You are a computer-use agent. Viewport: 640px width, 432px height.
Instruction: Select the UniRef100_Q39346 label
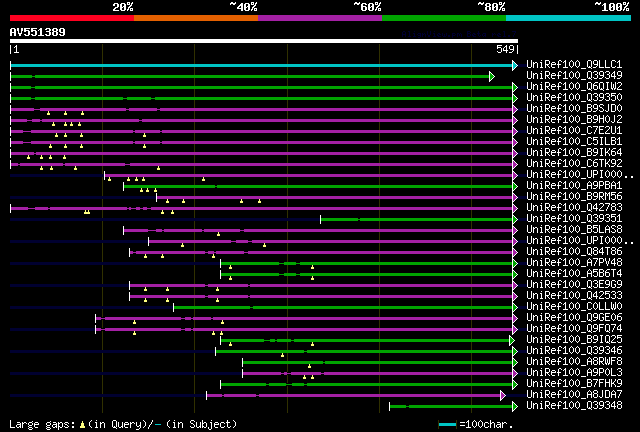[574, 351]
